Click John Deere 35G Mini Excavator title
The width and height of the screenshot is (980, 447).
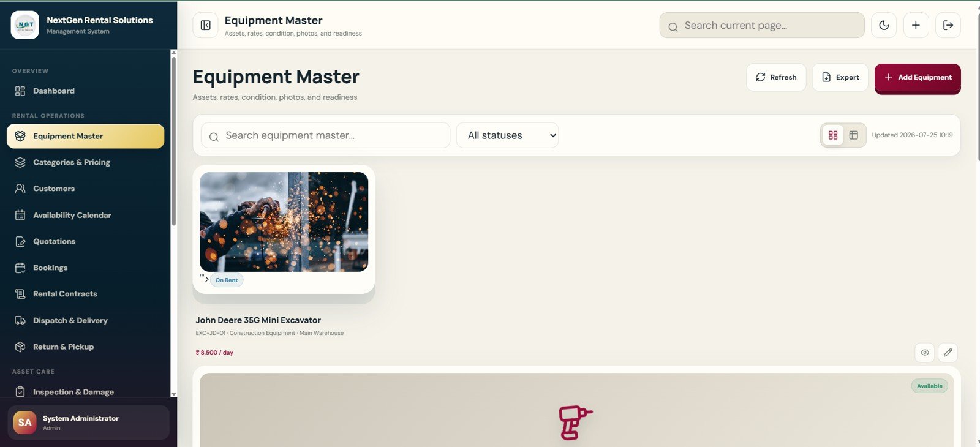pyautogui.click(x=258, y=320)
